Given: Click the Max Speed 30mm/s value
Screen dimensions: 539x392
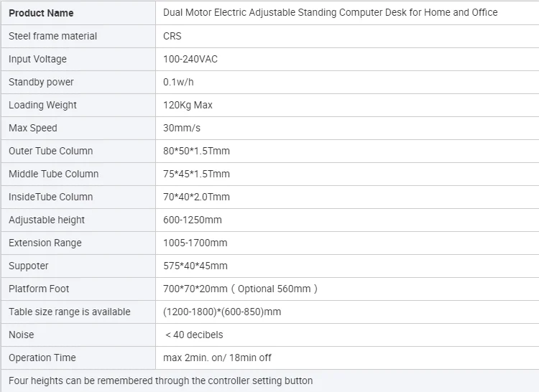Looking at the screenshot, I should (182, 128).
